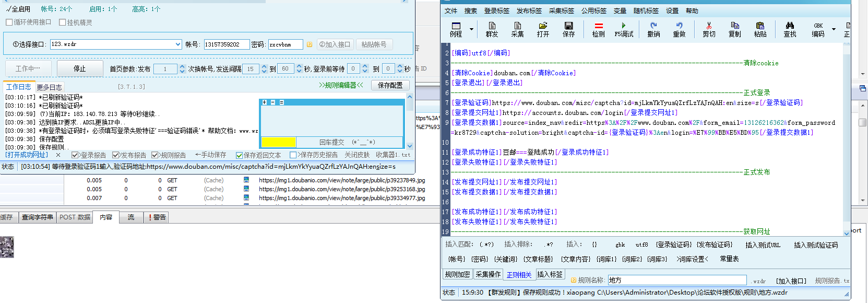Click stepper arrows for interval value 60
This screenshot has width=868, height=303.
tap(299, 68)
